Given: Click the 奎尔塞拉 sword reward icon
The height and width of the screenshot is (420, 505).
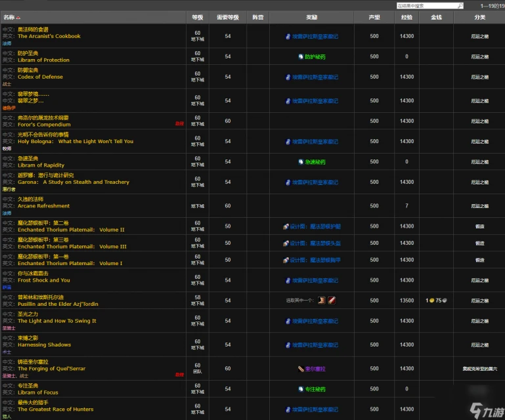Looking at the screenshot, I should click(300, 369).
